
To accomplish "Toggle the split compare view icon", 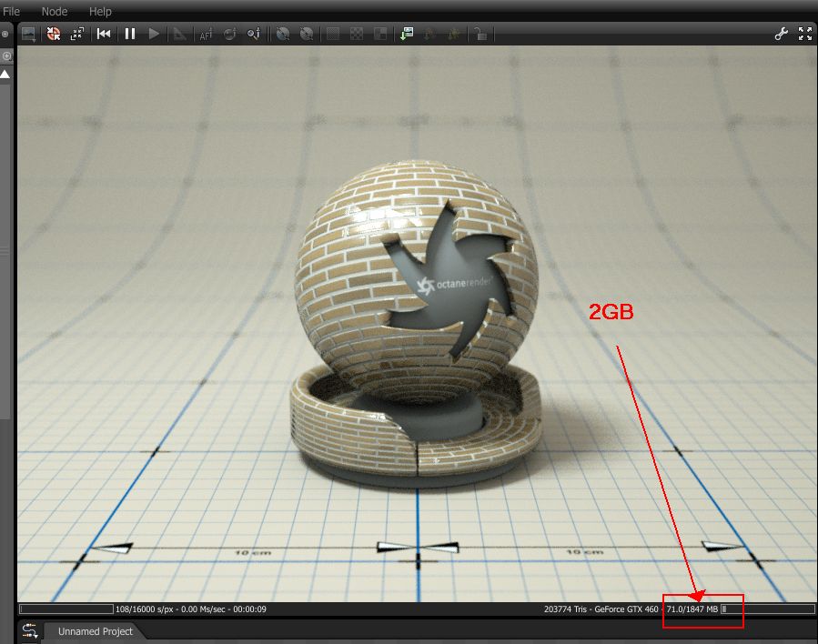I will [381, 35].
